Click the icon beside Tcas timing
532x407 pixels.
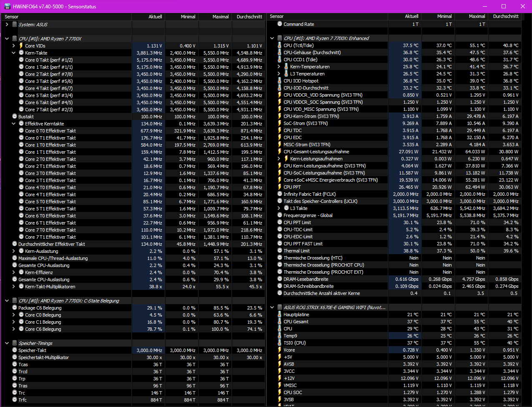click(15, 365)
